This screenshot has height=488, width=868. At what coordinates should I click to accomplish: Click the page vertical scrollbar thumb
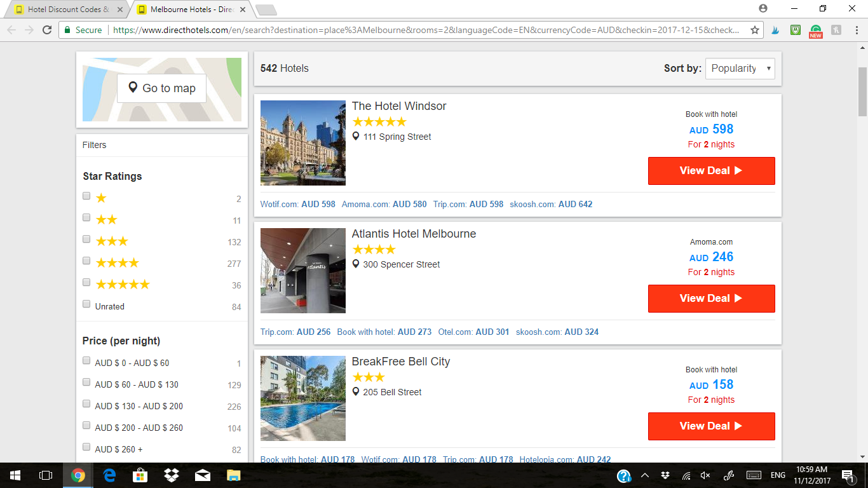[862, 92]
